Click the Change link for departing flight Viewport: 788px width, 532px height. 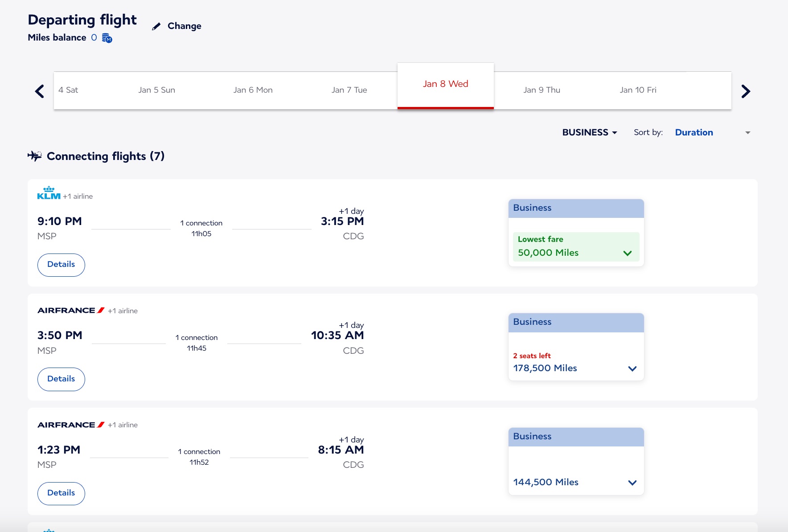(x=184, y=26)
